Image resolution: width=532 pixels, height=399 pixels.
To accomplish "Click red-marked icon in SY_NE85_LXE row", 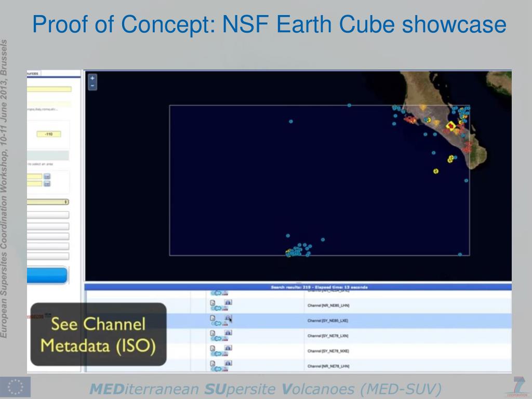I will [225, 324].
